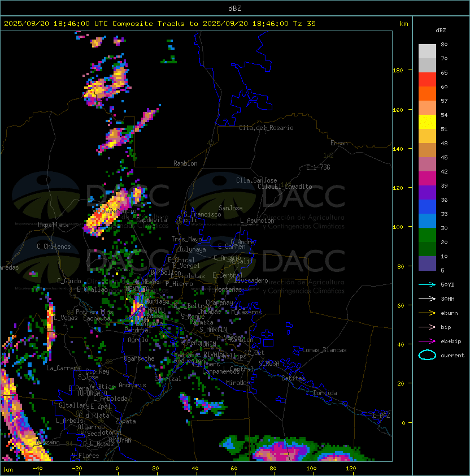Screen dimensions: 470x476
Task: Click the radar echo cell over Maipu near Mendoza
Action: [x=138, y=309]
